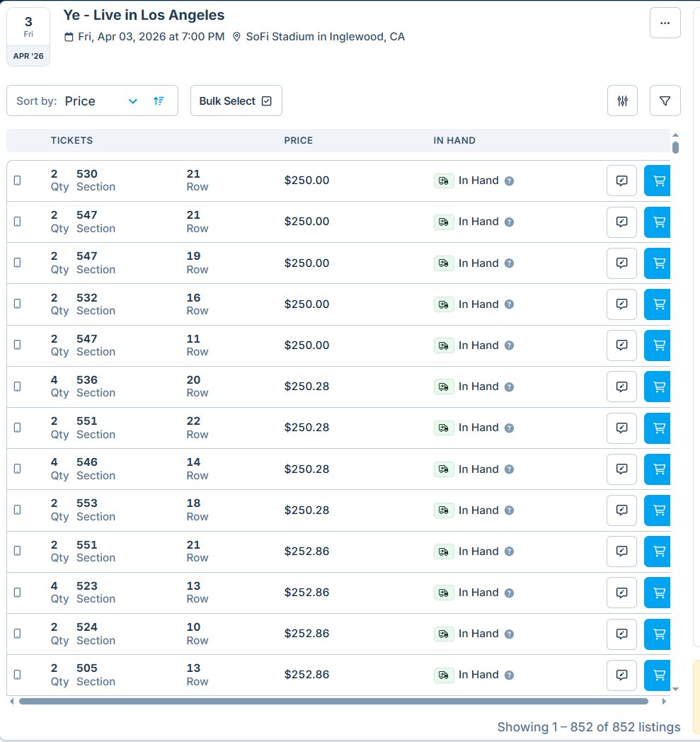This screenshot has height=742, width=700.
Task: Add Section 553 Row 18 to cart
Action: click(x=657, y=510)
